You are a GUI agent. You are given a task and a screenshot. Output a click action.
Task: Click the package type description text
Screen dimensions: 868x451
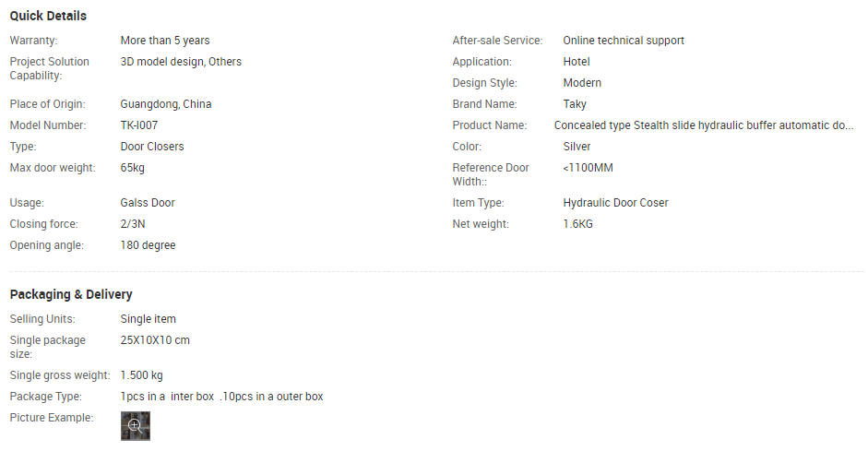pyautogui.click(x=221, y=397)
